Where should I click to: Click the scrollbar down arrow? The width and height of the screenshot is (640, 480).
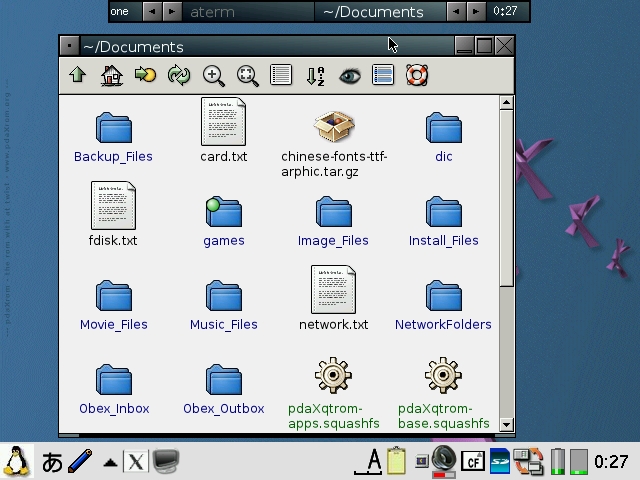506,424
